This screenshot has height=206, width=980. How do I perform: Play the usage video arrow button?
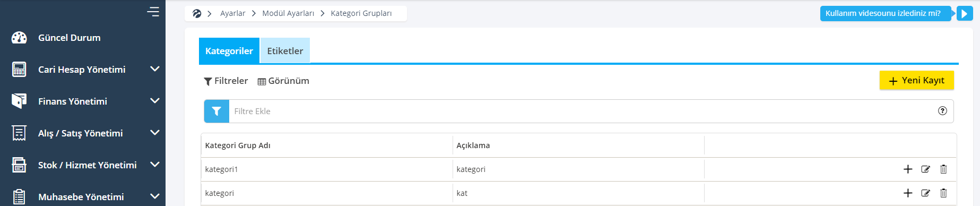point(965,13)
